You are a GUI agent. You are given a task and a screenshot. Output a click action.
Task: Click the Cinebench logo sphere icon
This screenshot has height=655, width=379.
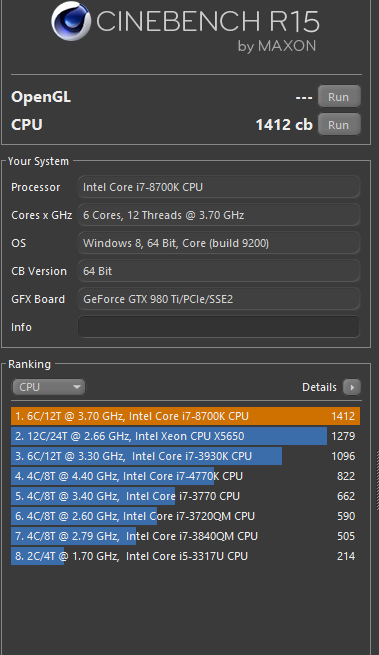pos(71,21)
